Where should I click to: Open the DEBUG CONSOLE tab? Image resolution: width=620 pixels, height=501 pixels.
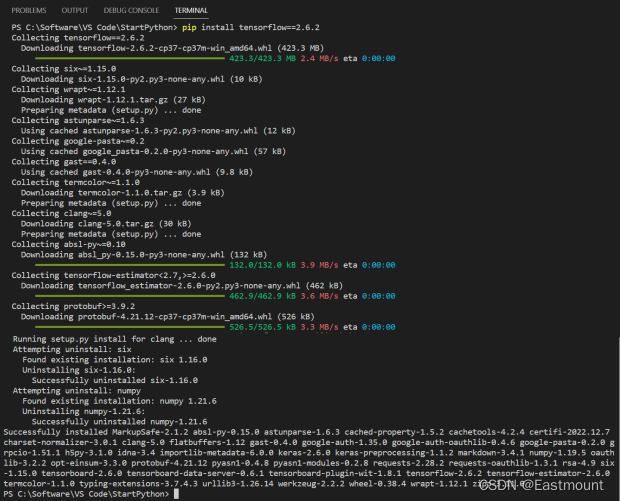131,10
